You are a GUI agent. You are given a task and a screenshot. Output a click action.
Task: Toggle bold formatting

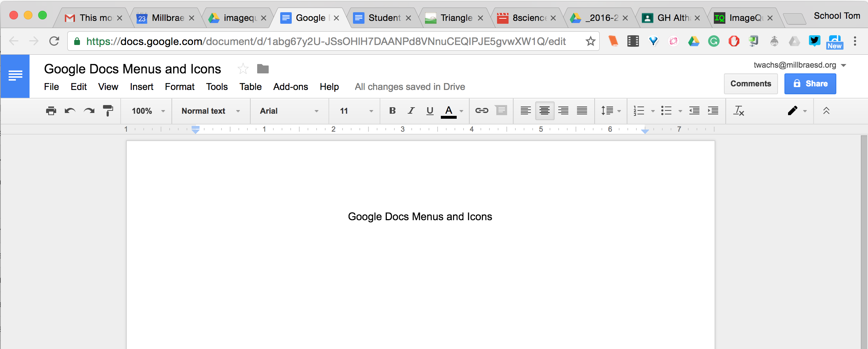pos(392,111)
